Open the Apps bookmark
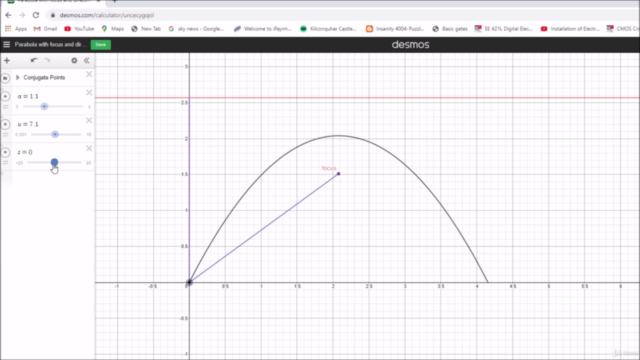This screenshot has width=640, height=360. click(16, 29)
